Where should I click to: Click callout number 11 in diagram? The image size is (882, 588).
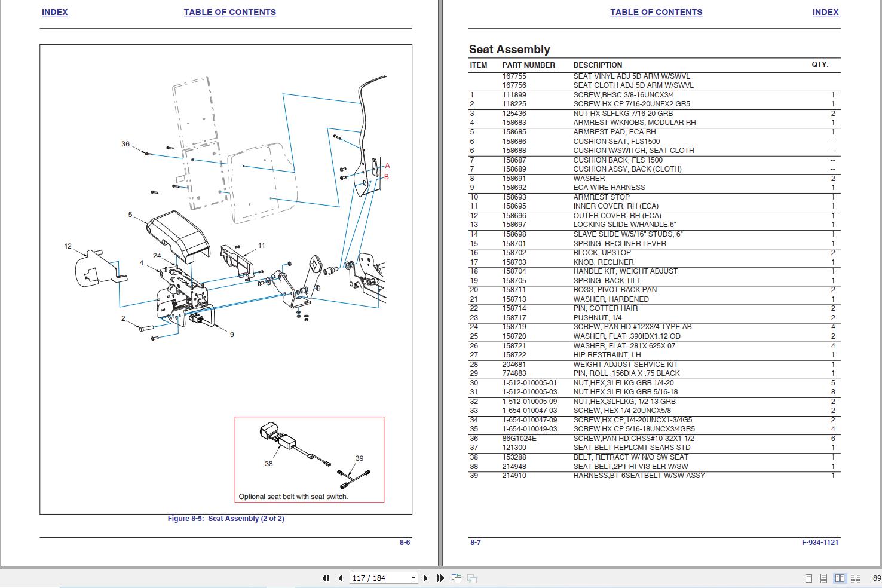pos(261,246)
